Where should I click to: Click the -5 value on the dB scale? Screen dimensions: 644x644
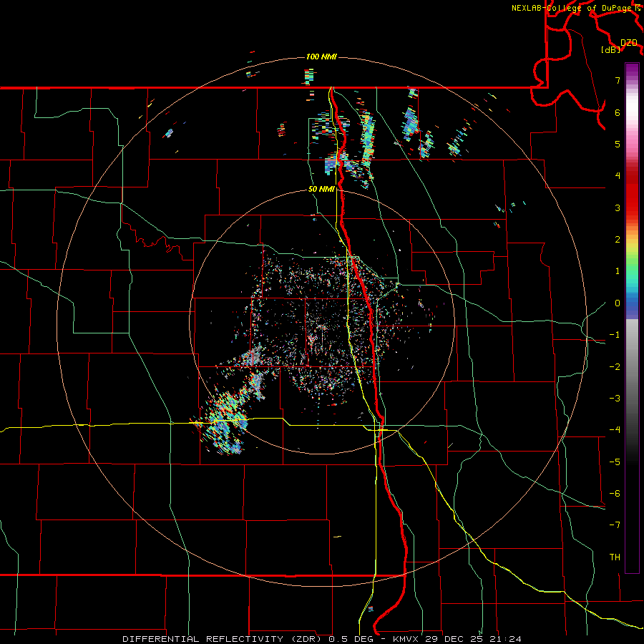click(x=615, y=462)
